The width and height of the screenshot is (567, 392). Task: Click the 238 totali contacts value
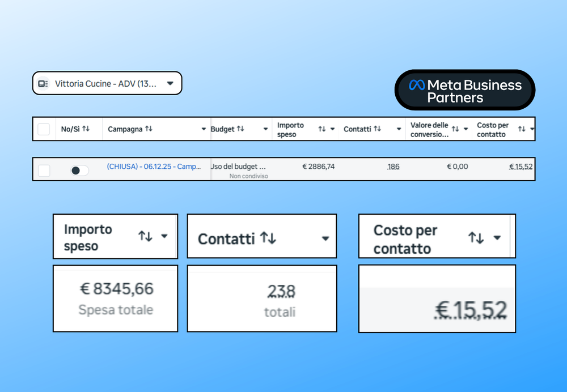[x=281, y=291]
